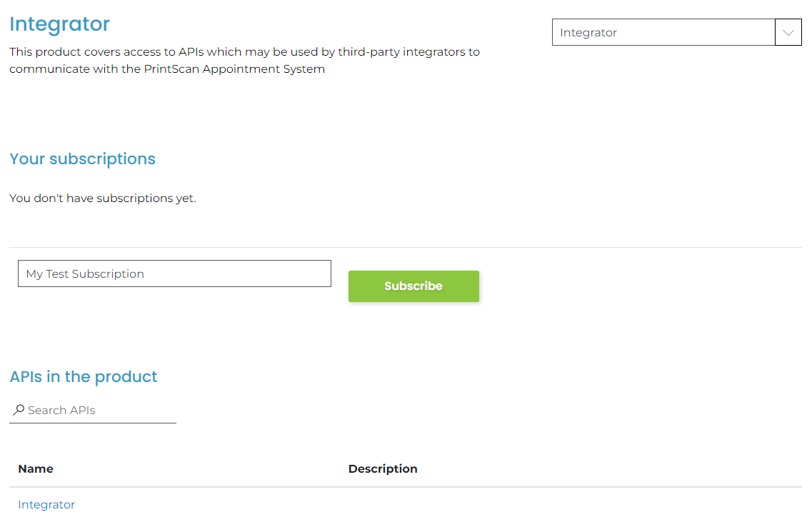Click the subscription name input field
The image size is (812, 527).
coord(174,273)
